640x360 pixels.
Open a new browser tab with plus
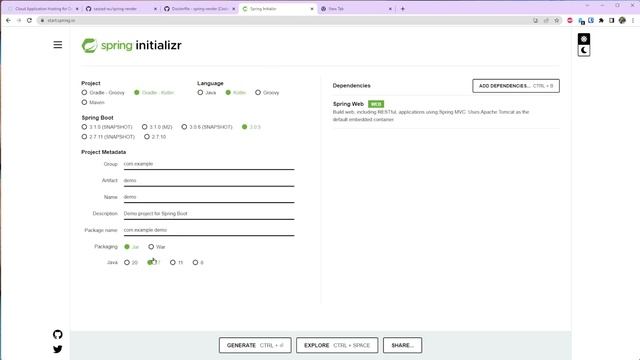click(x=402, y=9)
